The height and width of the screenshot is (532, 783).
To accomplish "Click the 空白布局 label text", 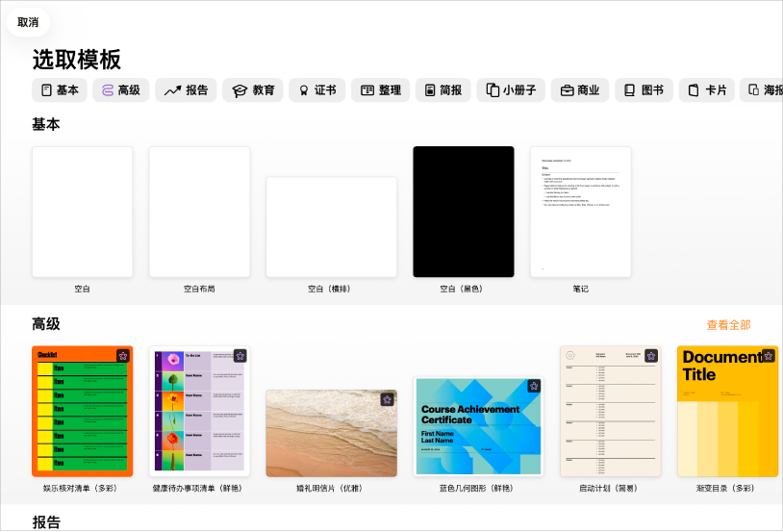I will [x=199, y=289].
